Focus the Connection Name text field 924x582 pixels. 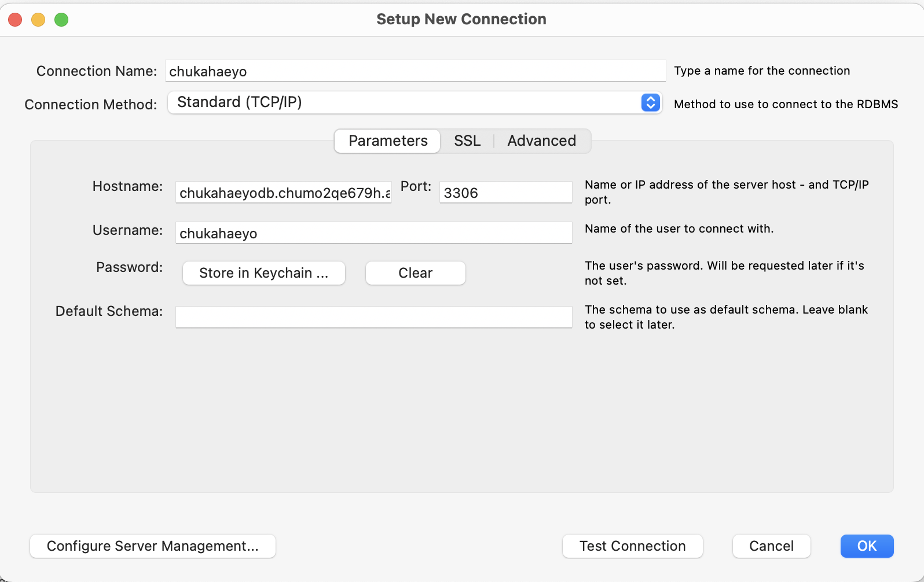(x=415, y=71)
